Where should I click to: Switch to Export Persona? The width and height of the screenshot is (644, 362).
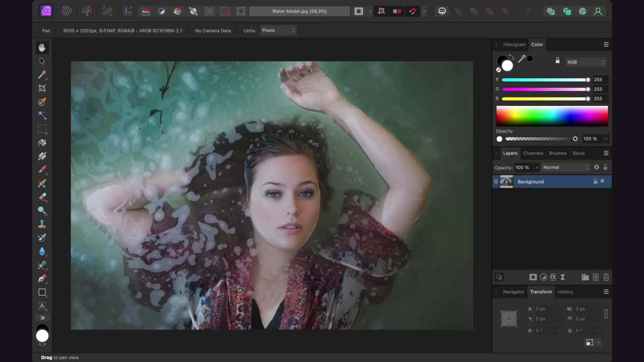(x=128, y=11)
